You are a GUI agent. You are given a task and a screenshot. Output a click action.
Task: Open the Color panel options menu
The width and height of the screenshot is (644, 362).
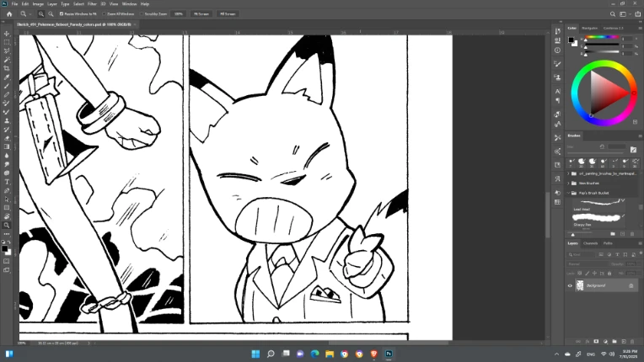tap(640, 28)
